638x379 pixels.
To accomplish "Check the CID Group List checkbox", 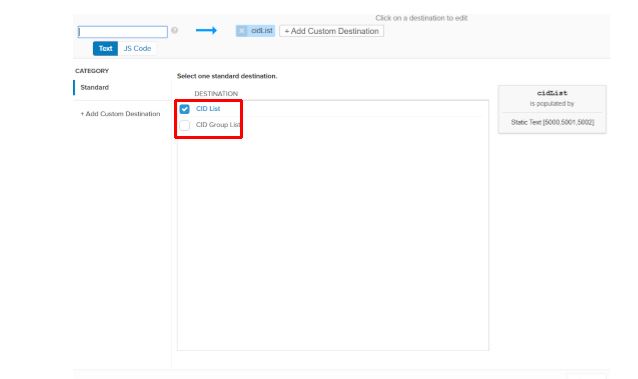I will point(184,125).
